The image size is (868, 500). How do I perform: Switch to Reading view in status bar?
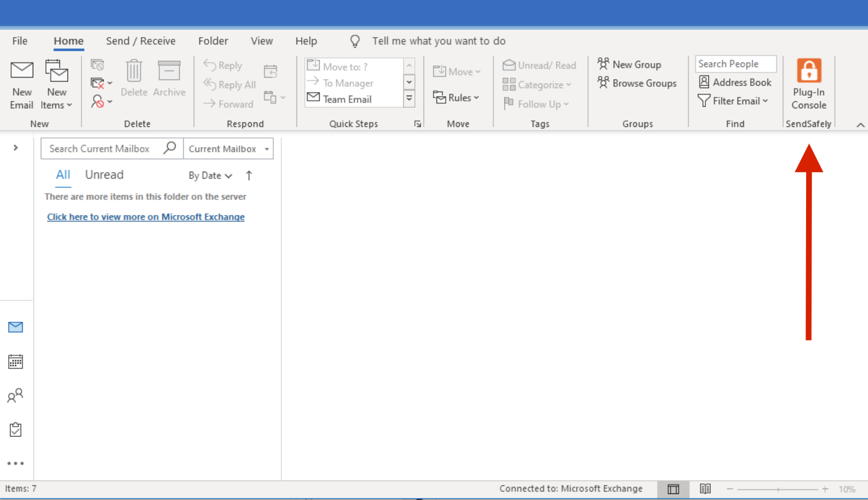(x=705, y=489)
